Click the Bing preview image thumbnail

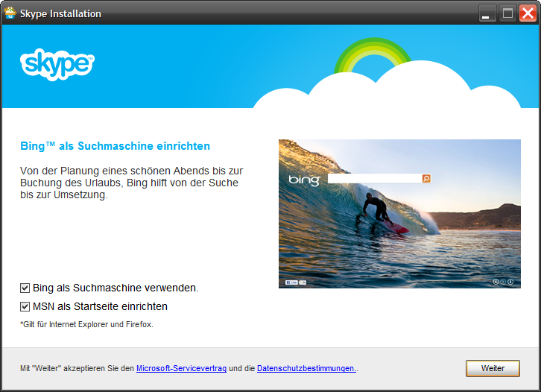click(x=399, y=214)
